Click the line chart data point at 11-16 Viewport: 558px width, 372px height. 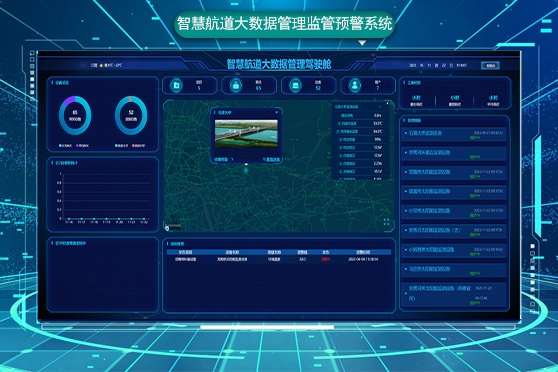tap(69, 219)
